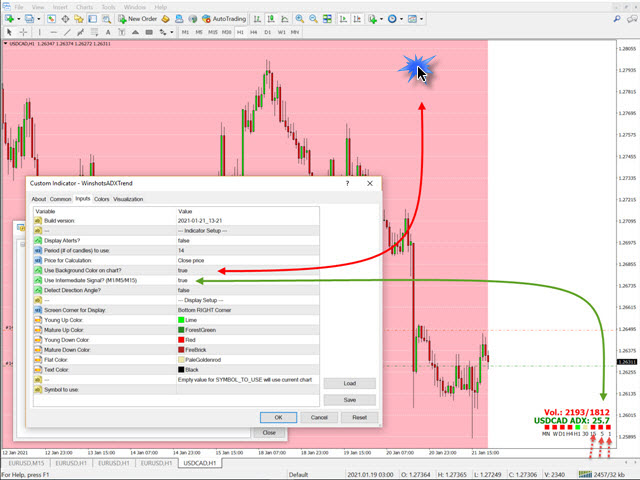Open the search magnifier at top right
640x480 pixels.
pos(617,19)
